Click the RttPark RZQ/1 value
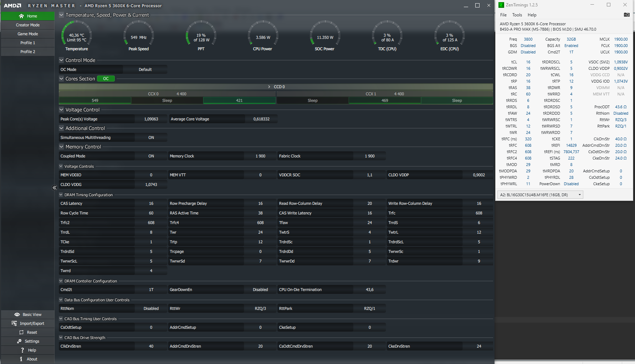Image resolution: width=635 pixels, height=364 pixels. (370, 308)
